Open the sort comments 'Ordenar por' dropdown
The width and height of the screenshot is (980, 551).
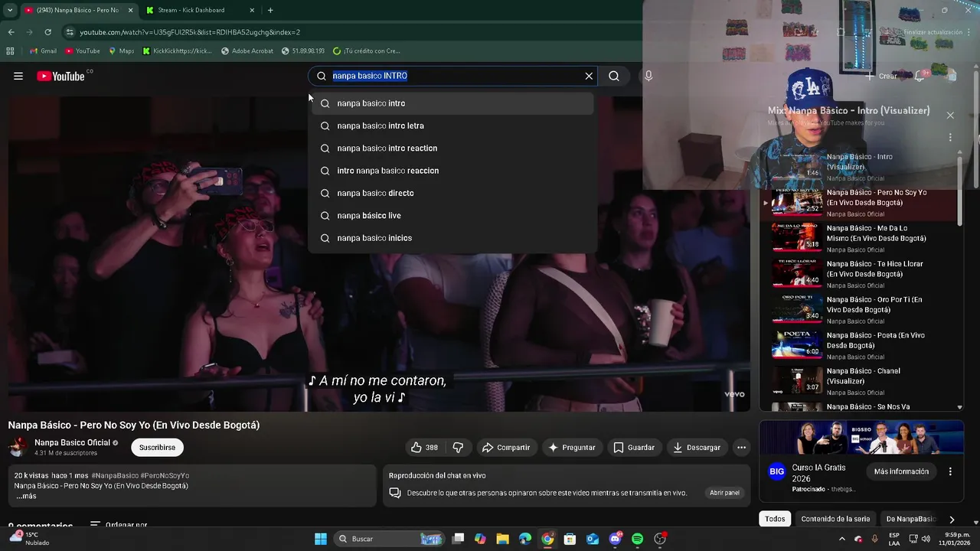pos(119,526)
